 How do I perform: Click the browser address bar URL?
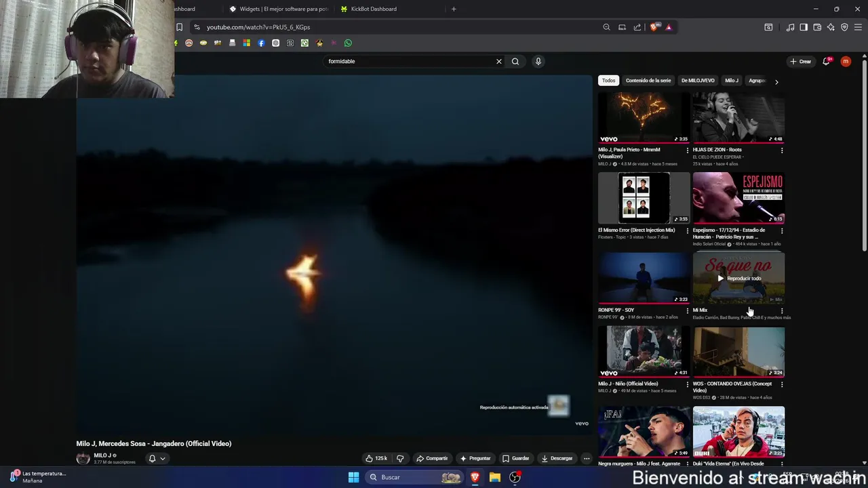[x=258, y=27]
